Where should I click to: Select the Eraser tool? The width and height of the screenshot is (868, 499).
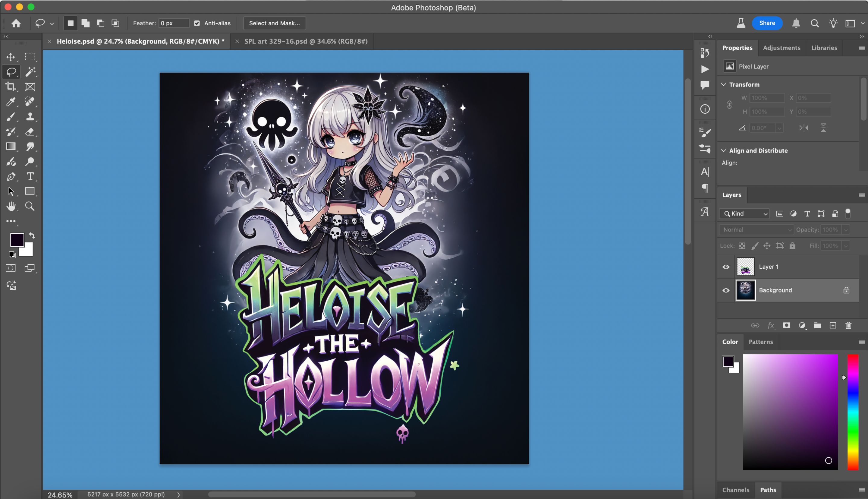[30, 132]
